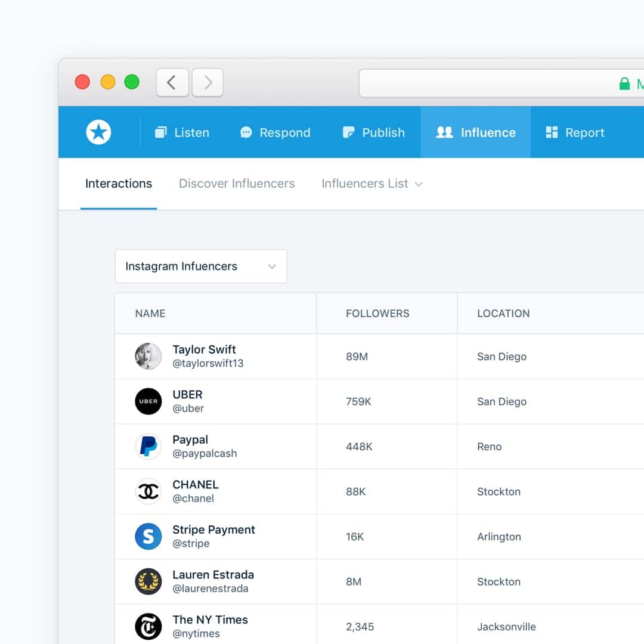Click the green padlock icon in address bar
This screenshot has height=644, width=644.
click(624, 83)
